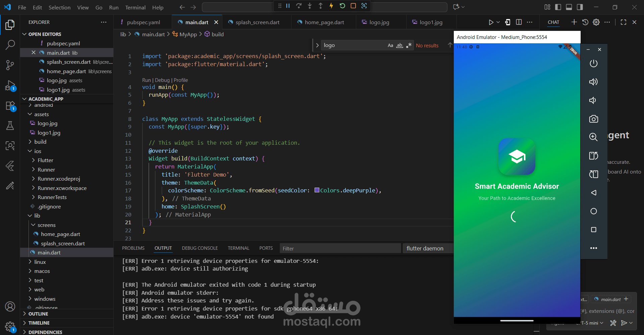Viewport: 644px width, 335px height.
Task: Toggle Replace chevron in find widget
Action: pyautogui.click(x=317, y=45)
